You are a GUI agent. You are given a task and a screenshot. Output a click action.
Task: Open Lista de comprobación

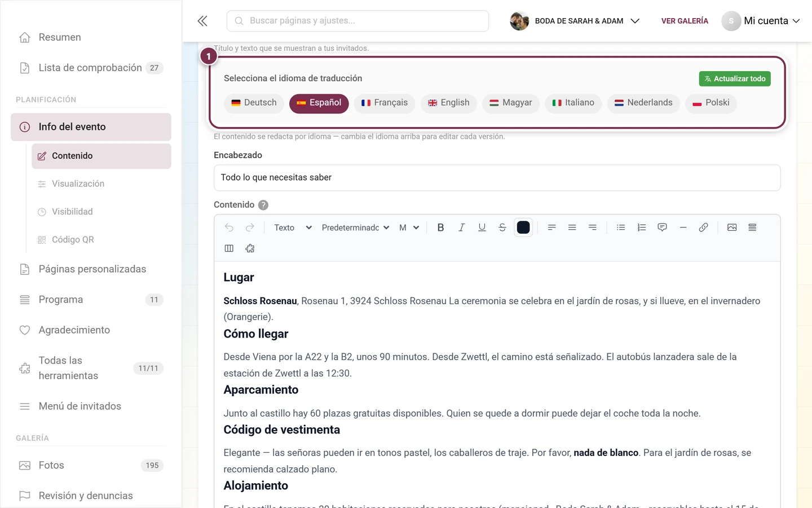coord(91,68)
